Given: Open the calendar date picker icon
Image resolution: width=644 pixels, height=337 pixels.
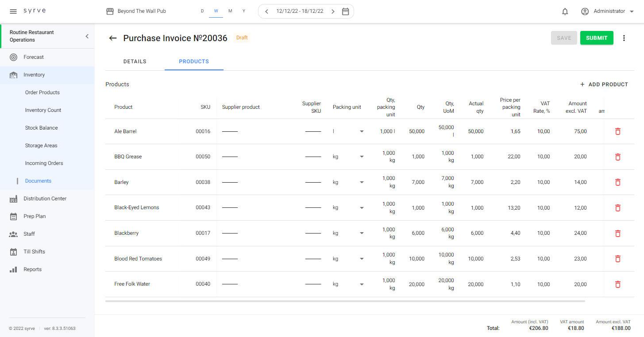Looking at the screenshot, I should (x=346, y=11).
